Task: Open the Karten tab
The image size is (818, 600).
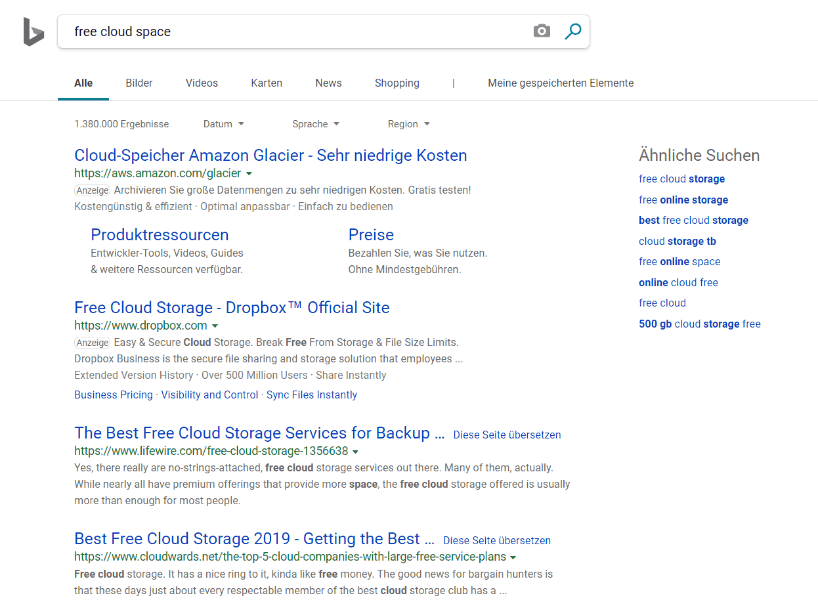Action: (267, 83)
